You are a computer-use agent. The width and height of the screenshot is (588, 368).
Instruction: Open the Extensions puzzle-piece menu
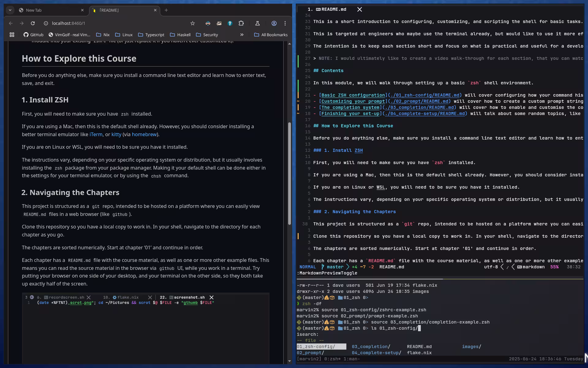241,23
